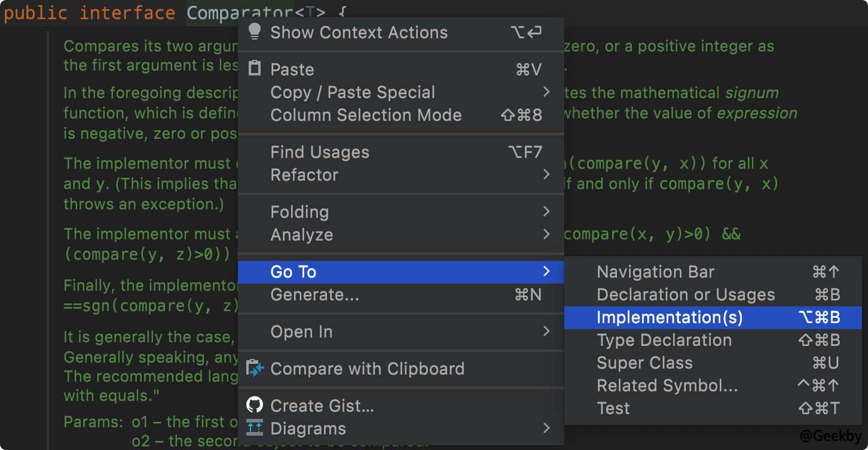868x450 pixels.
Task: Click the Compare with Clipboard icon
Action: [255, 368]
